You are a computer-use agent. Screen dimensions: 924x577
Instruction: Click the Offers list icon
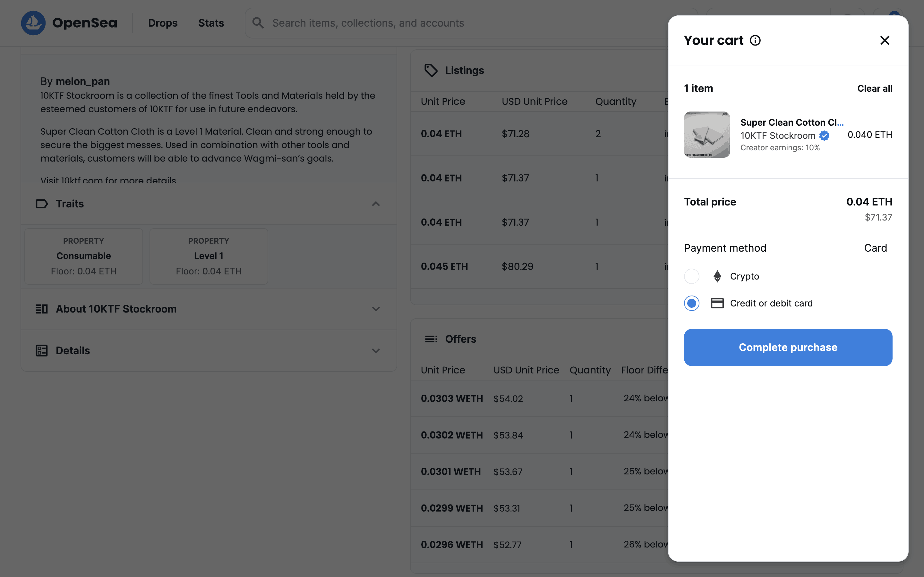[x=431, y=339]
